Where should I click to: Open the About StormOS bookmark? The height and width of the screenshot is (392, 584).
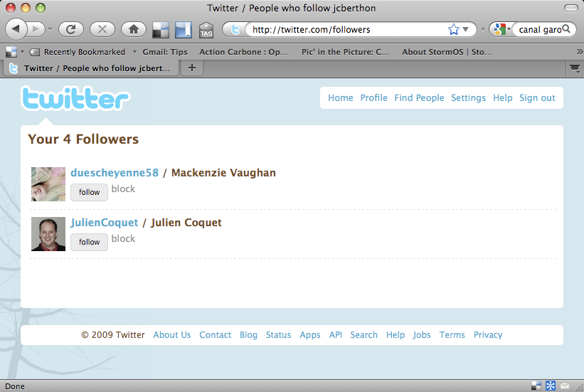pos(447,52)
